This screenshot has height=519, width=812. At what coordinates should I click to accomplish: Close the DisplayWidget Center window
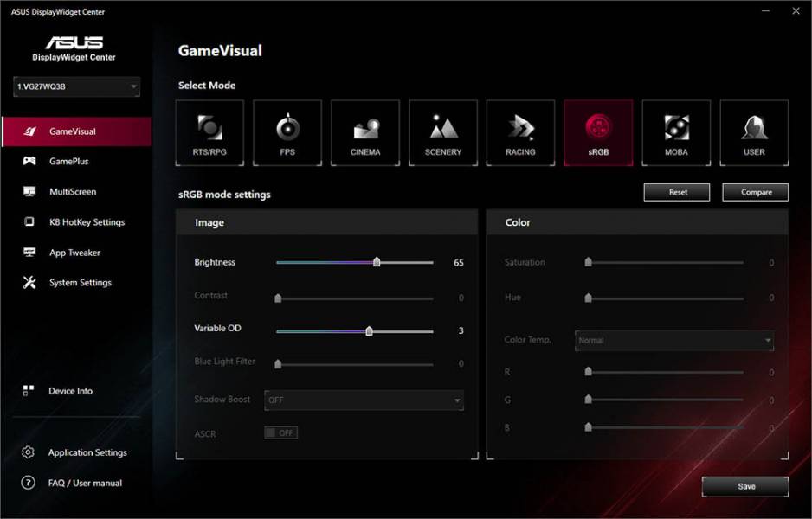(x=796, y=11)
